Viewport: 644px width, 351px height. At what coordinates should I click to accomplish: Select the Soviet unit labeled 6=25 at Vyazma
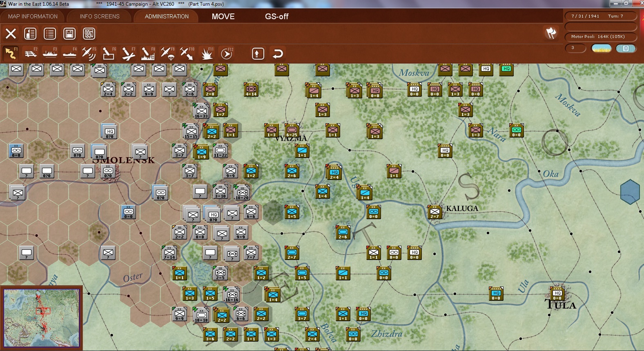click(x=292, y=130)
